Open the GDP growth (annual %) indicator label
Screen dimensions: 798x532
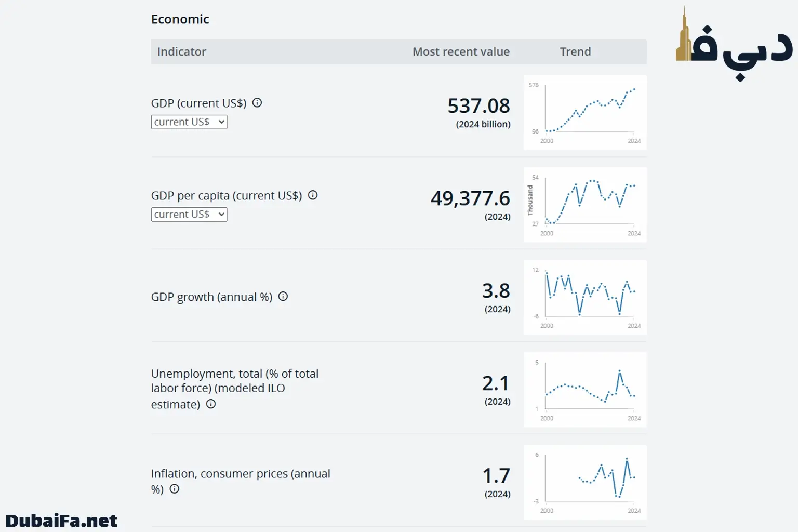tap(211, 297)
